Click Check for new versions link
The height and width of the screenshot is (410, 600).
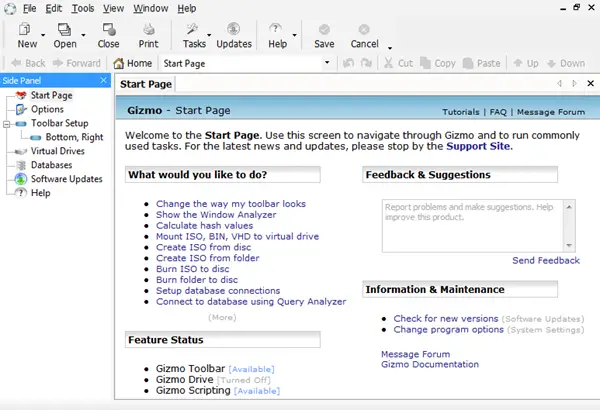pos(446,319)
